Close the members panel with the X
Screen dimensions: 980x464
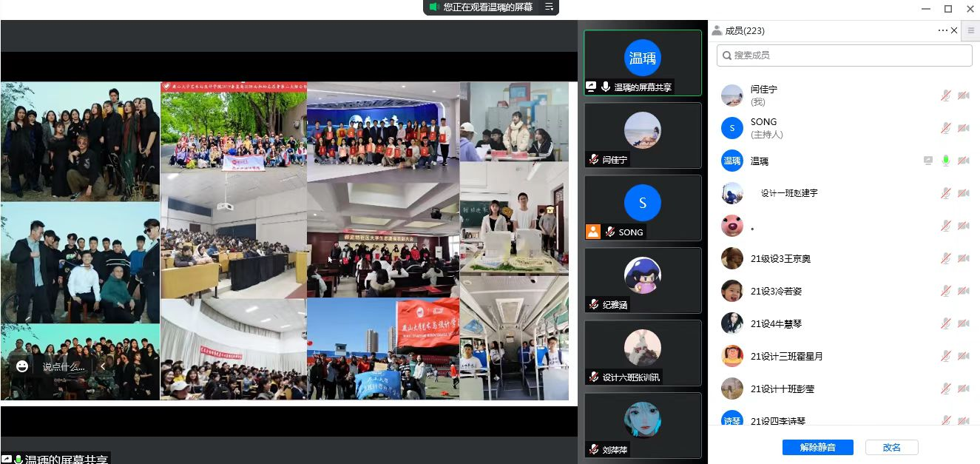coord(954,30)
